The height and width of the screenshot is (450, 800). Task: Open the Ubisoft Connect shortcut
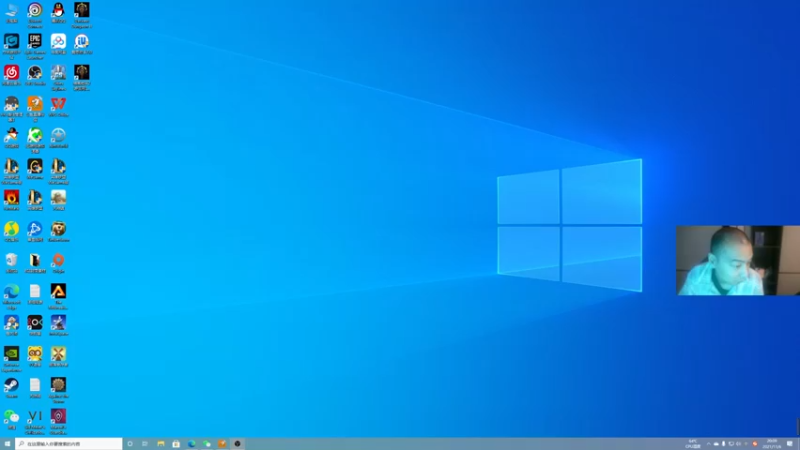(35, 14)
